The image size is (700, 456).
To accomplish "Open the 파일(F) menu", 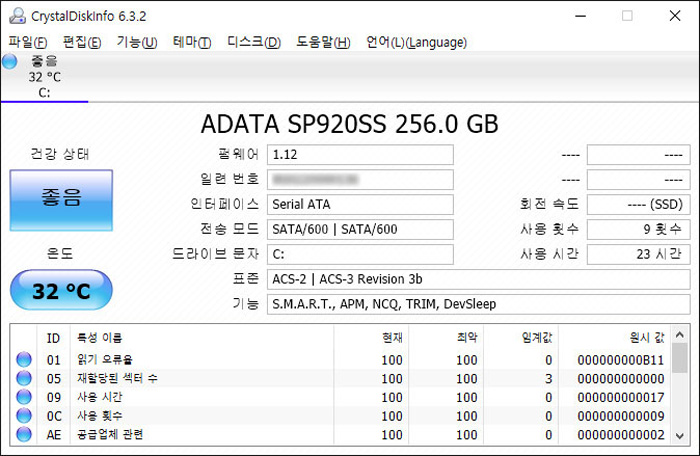I will tap(28, 42).
